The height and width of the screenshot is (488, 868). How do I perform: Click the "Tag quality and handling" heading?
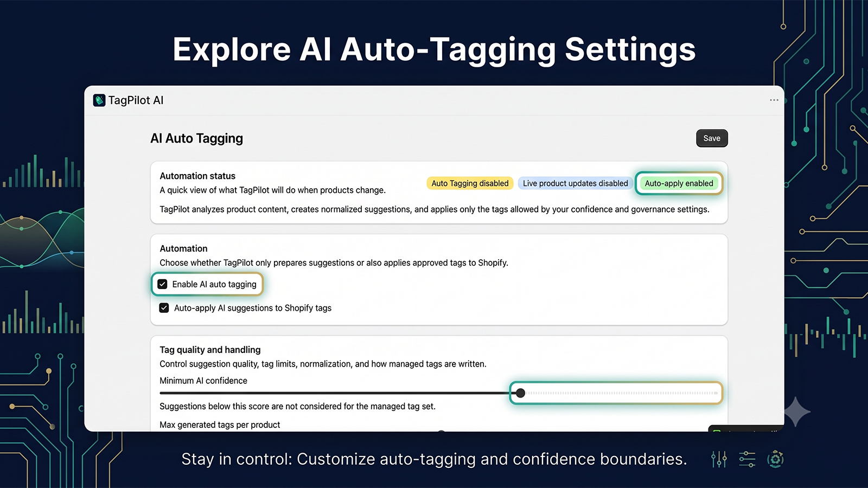[x=210, y=350]
